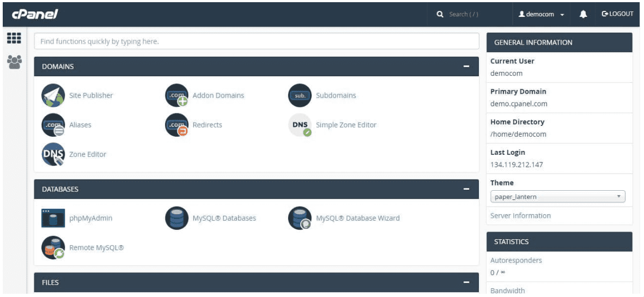Open the democom user menu
Viewport: 644px width, 297px height.
[542, 14]
